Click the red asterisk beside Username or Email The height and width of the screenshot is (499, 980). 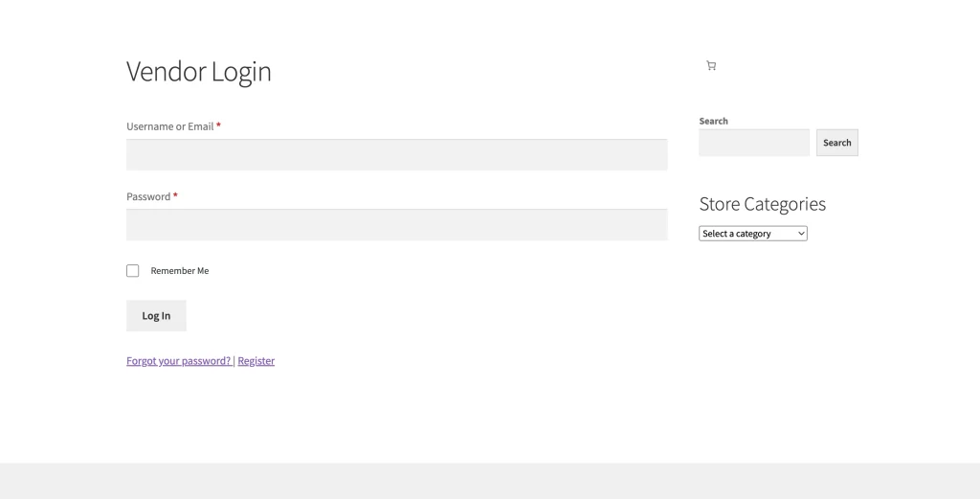click(x=218, y=125)
